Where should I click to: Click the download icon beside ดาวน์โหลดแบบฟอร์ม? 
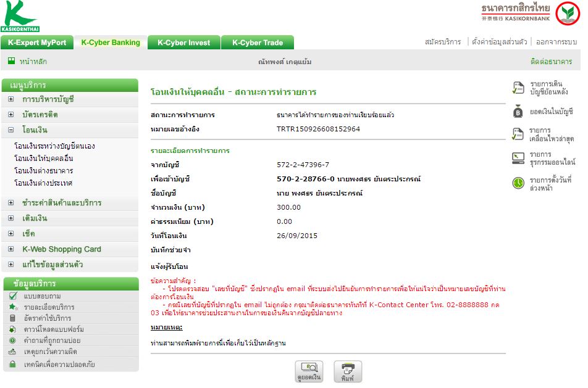(x=12, y=329)
